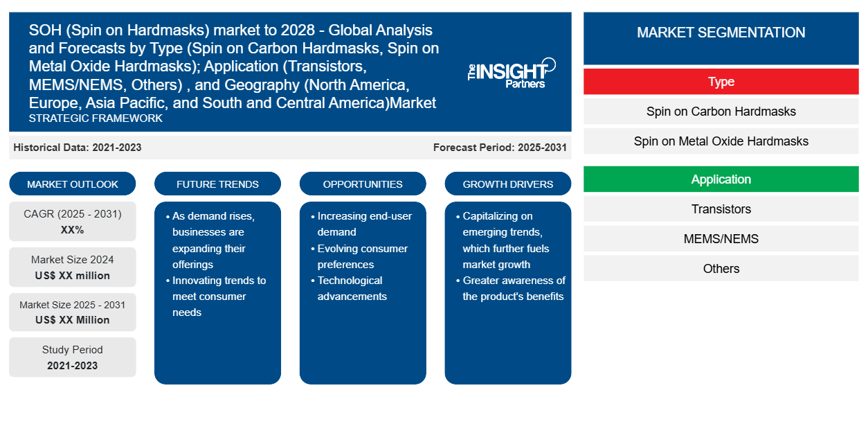Select the Growth Drivers header pill
This screenshot has height=433, width=868.
[x=508, y=184]
